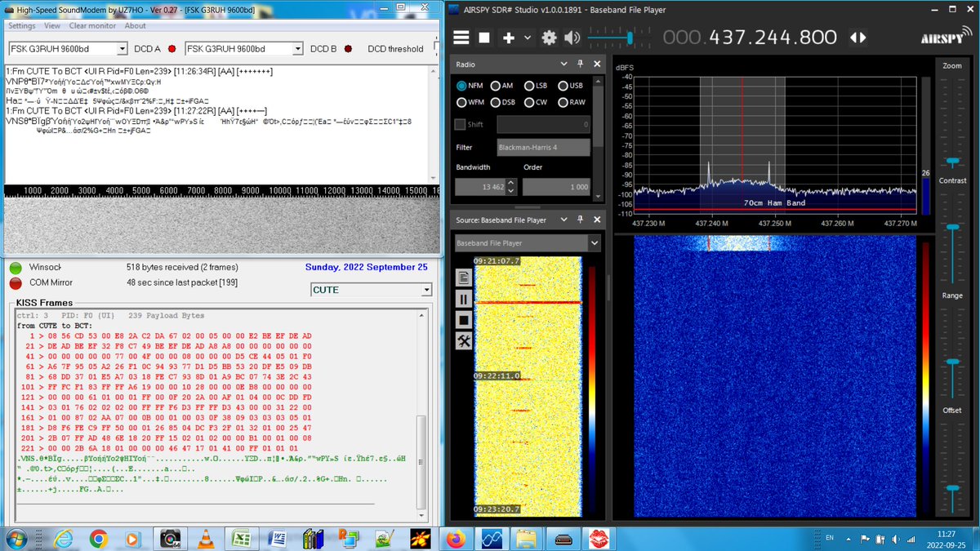The image size is (980, 551).
Task: Open SoundModem View menu
Action: click(52, 26)
